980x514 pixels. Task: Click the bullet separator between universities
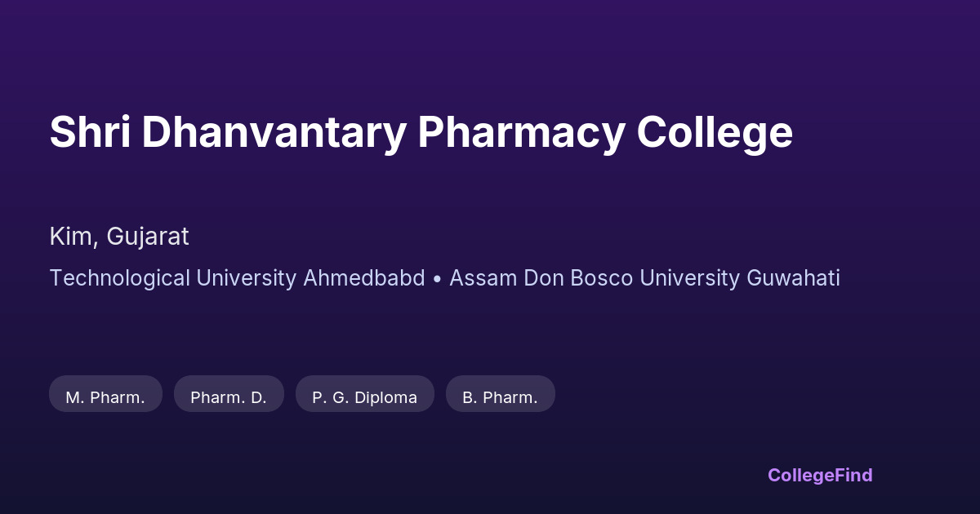pyautogui.click(x=437, y=279)
